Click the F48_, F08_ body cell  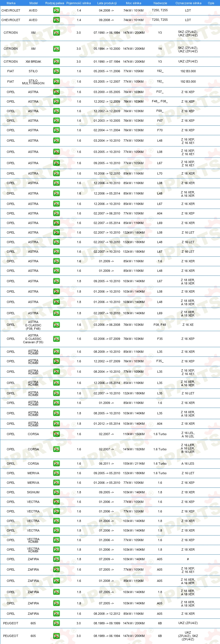(160, 101)
